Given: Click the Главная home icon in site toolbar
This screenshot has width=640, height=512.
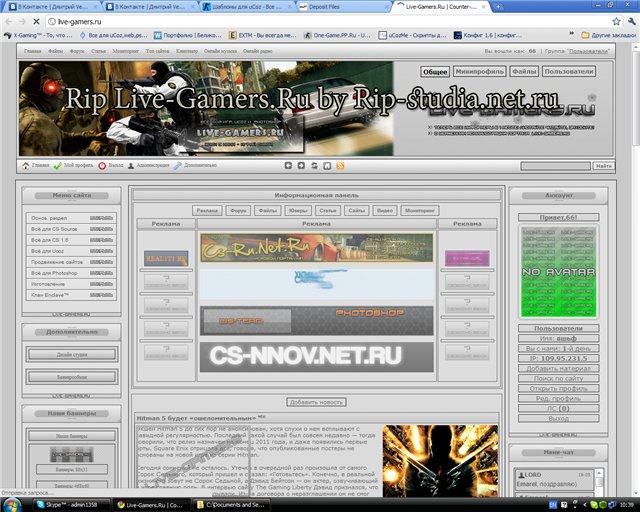Looking at the screenshot, I should pyautogui.click(x=26, y=166).
